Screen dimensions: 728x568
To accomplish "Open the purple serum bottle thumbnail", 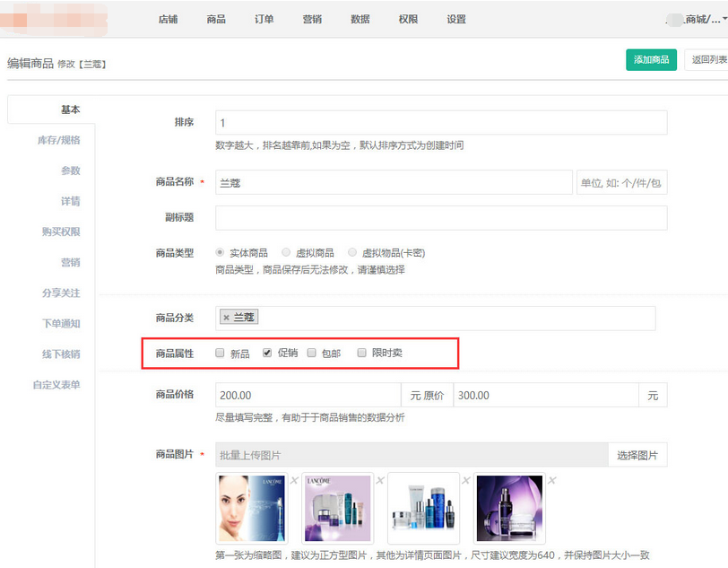I will [x=508, y=509].
